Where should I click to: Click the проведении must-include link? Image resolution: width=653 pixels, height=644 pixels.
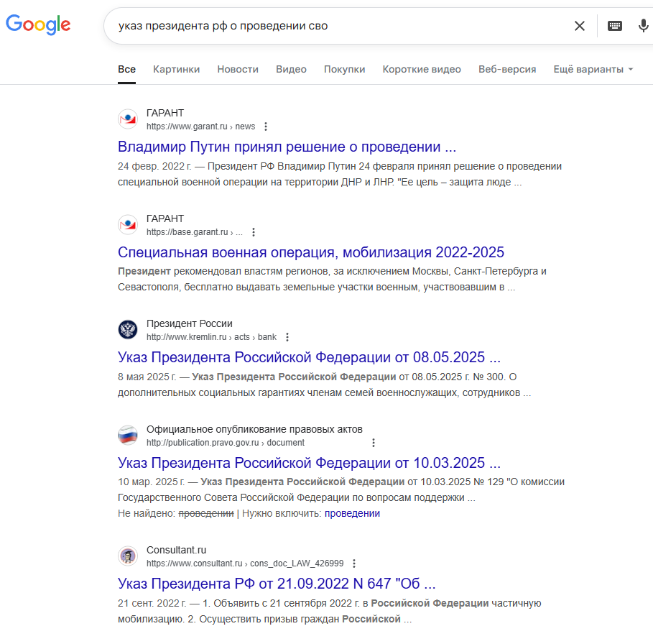coord(352,513)
